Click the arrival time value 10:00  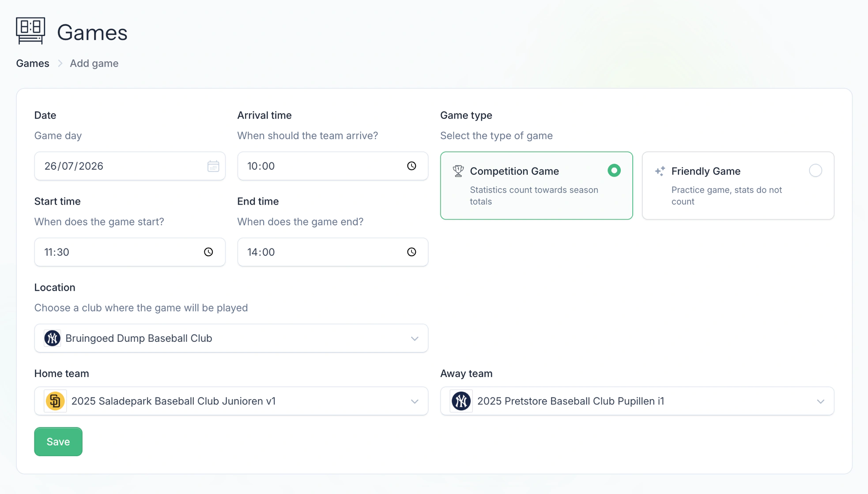[261, 166]
